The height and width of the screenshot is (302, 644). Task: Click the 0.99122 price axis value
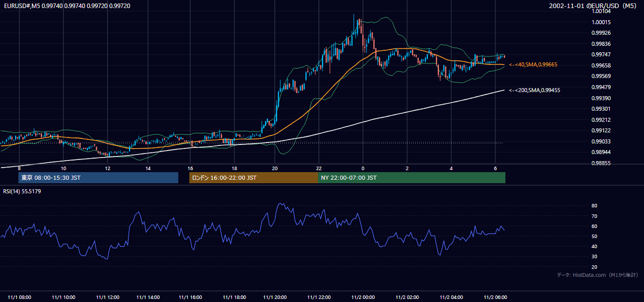click(x=602, y=130)
